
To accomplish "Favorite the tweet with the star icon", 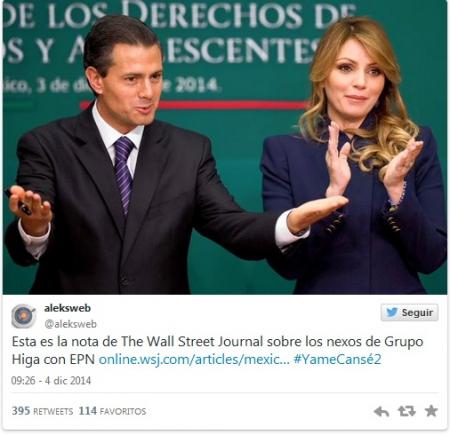I will coord(431,411).
